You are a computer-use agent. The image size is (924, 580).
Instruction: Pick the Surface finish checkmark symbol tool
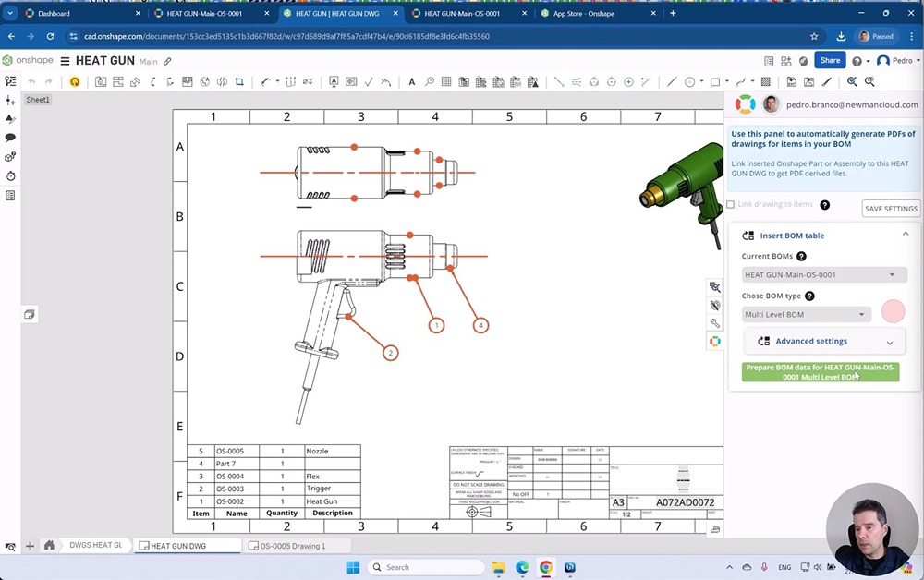(x=369, y=82)
